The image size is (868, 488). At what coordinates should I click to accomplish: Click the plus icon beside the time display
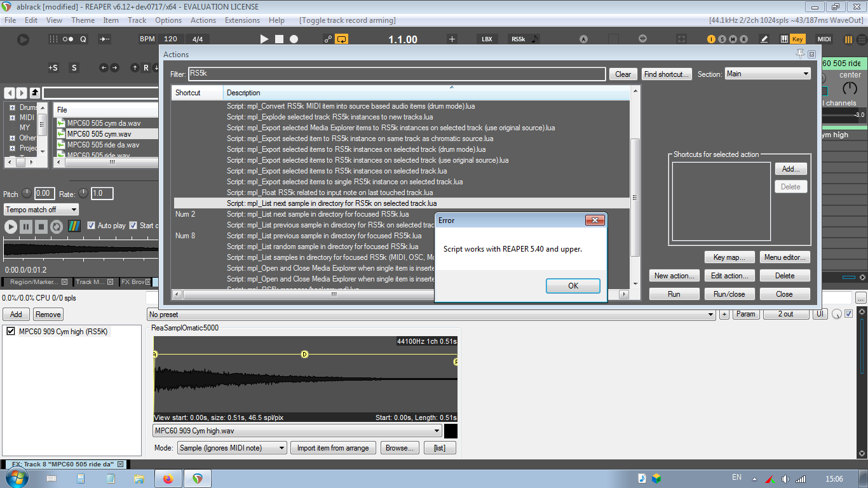coord(452,39)
